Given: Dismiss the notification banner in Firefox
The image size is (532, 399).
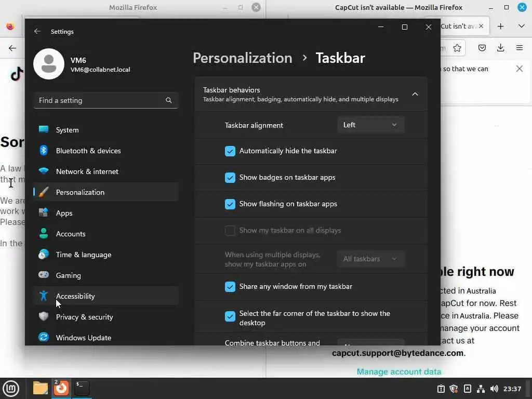Looking at the screenshot, I should click(519, 69).
